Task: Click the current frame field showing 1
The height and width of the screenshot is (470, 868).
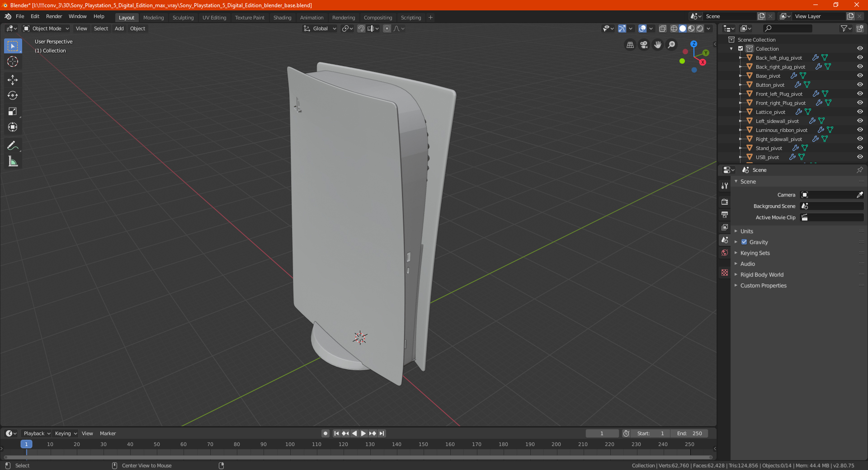Action: (x=602, y=433)
